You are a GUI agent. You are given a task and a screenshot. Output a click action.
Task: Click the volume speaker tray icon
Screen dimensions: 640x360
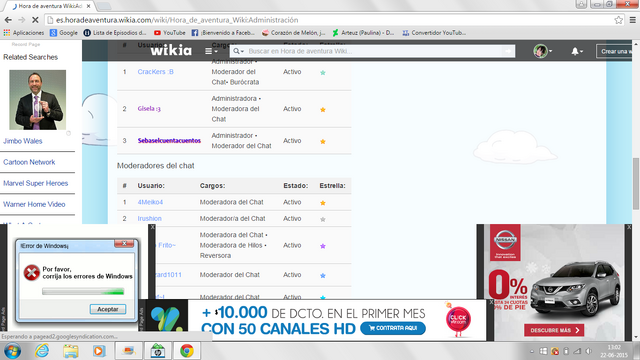(x=588, y=351)
